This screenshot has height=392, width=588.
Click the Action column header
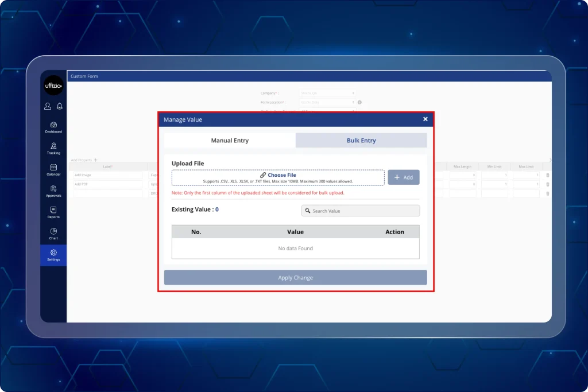395,232
